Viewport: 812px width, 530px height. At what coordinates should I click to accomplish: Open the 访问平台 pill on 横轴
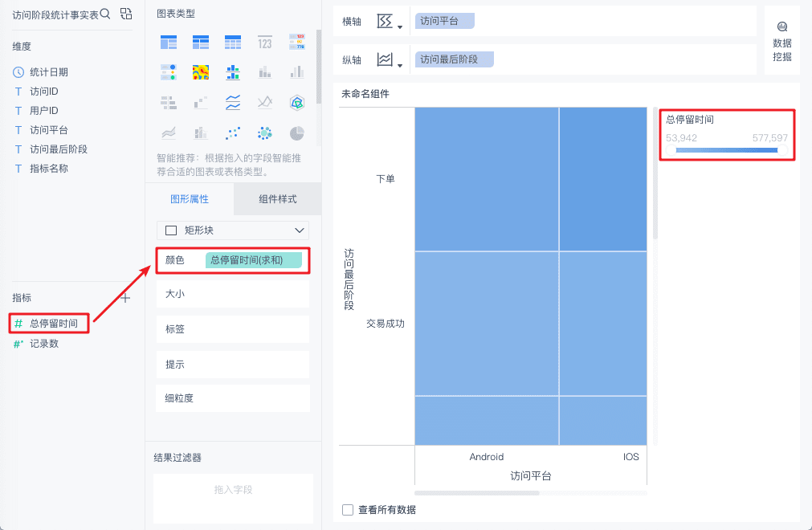pyautogui.click(x=444, y=21)
